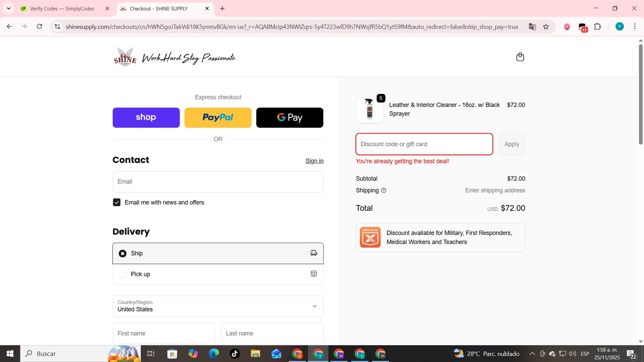Screen dimensions: 644x362
Task: Click the page vertical scrollbar
Action: (641, 94)
